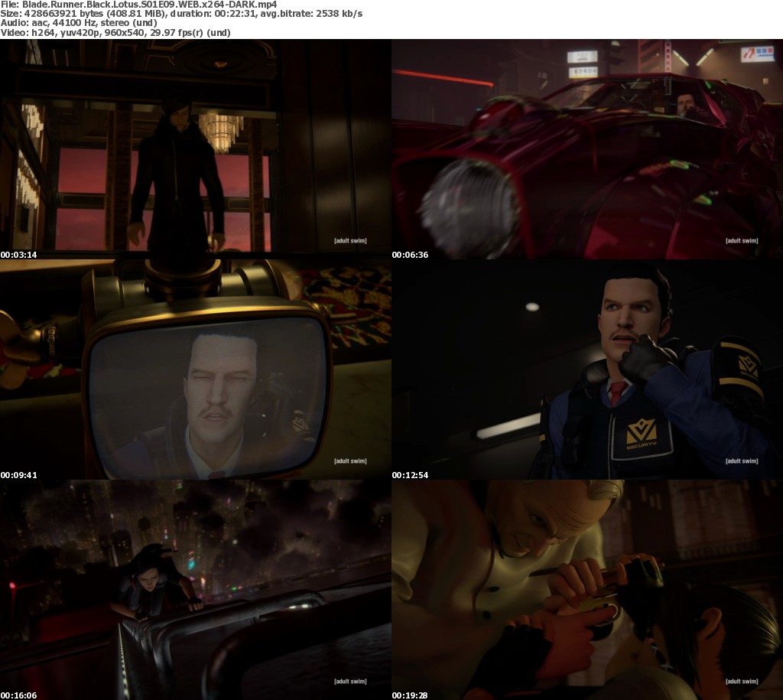Image resolution: width=783 pixels, height=700 pixels.
Task: Click the 00:06:36 timestamp label
Action: point(411,255)
